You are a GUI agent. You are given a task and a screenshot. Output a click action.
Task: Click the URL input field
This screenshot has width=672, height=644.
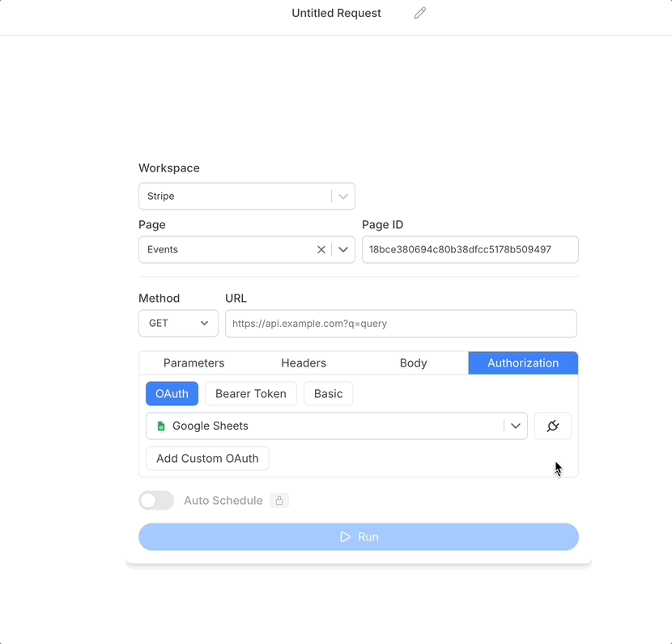401,323
